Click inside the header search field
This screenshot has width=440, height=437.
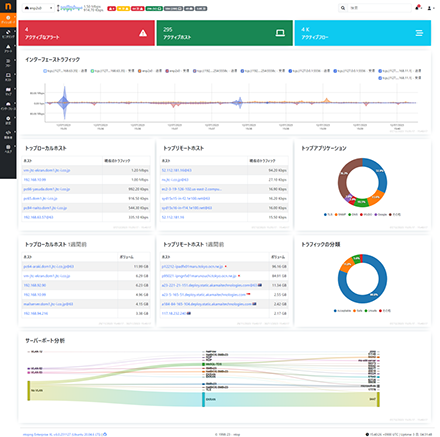pos(379,8)
